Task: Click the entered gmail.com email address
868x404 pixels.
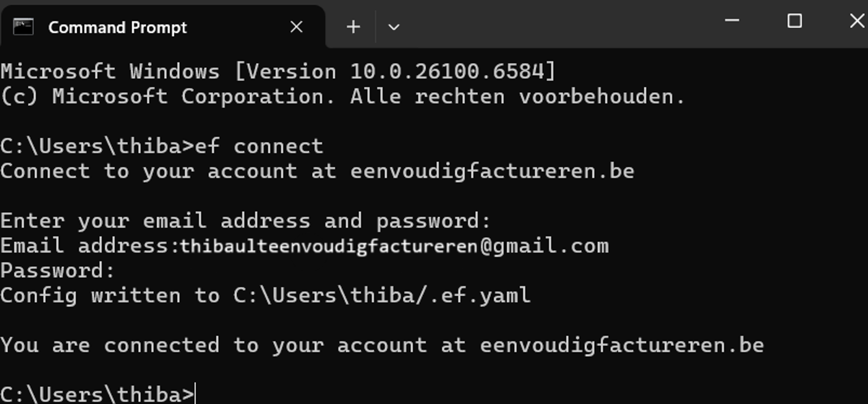Action: coord(394,246)
